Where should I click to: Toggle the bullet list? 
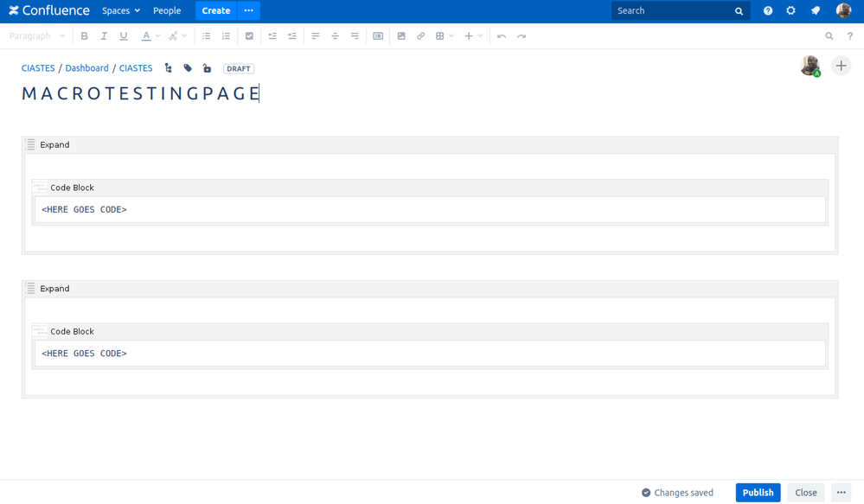pyautogui.click(x=206, y=35)
